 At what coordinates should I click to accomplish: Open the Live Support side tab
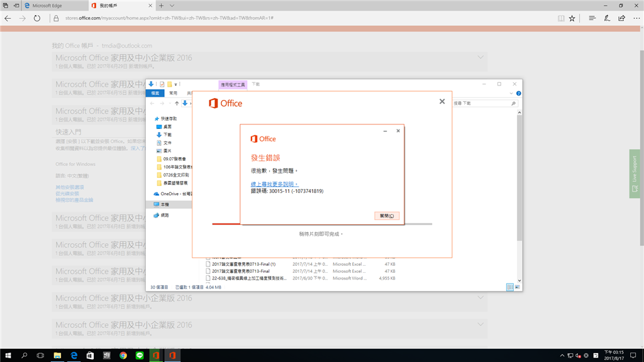coord(635,174)
